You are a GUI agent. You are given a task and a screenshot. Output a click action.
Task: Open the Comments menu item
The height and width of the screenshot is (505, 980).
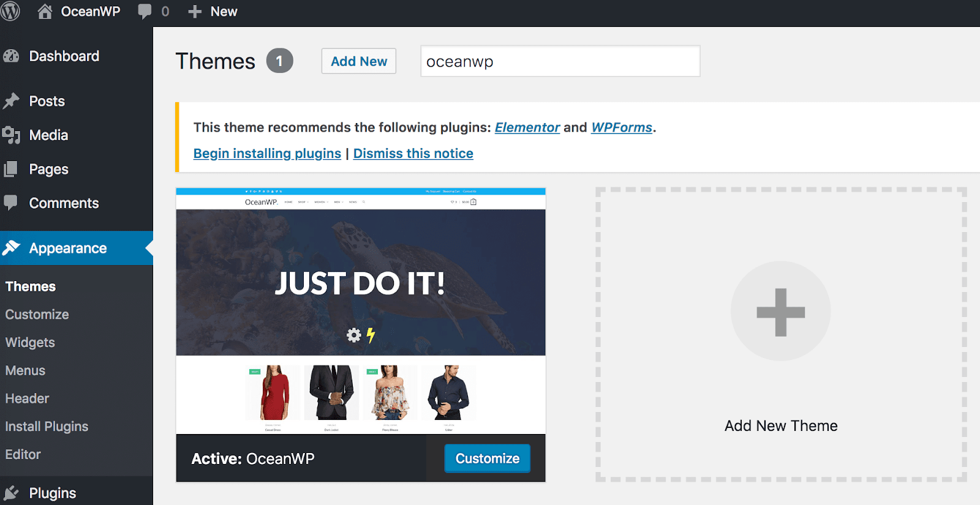[x=64, y=203]
